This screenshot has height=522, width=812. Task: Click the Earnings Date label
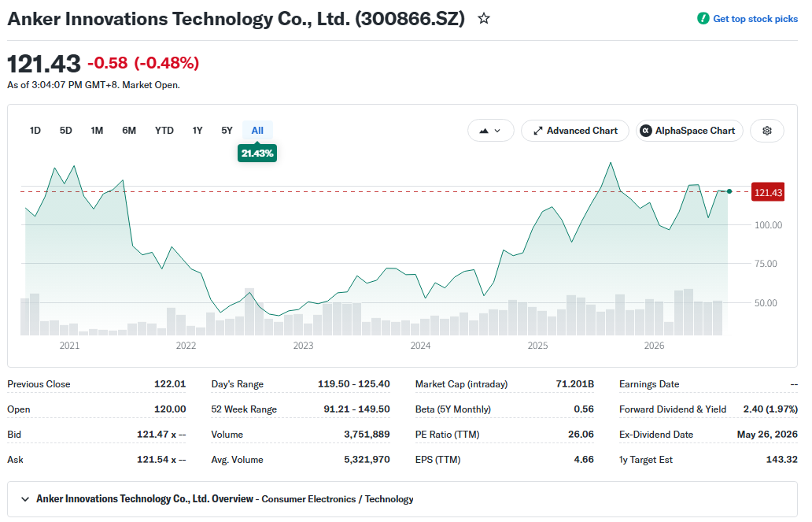649,384
